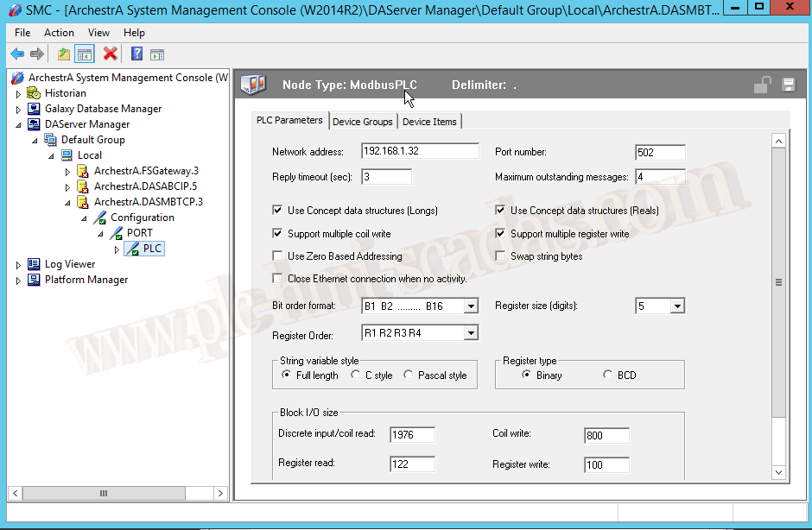
Task: Switch to the Device Groups tab
Action: [362, 122]
